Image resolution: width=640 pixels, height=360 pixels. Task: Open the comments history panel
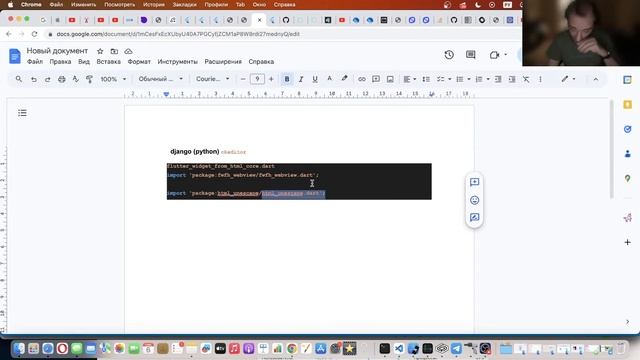471,55
